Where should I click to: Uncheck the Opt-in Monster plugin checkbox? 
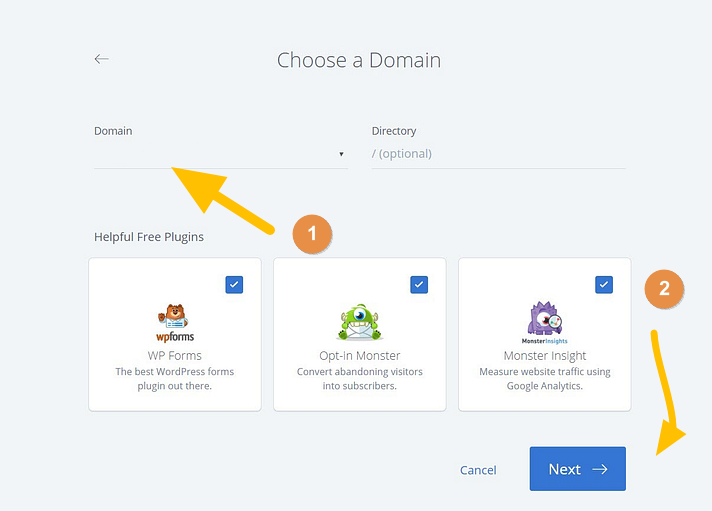[419, 285]
